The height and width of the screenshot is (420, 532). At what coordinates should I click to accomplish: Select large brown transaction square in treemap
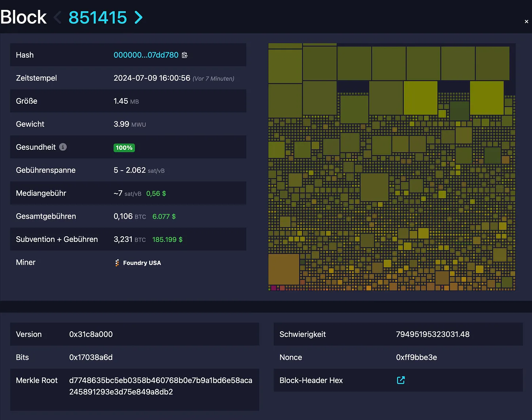(x=284, y=269)
